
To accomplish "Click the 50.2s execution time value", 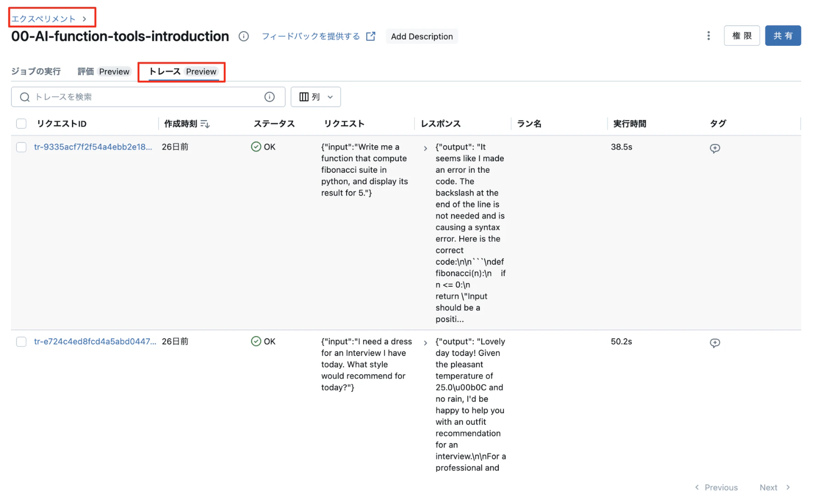I will pos(621,342).
